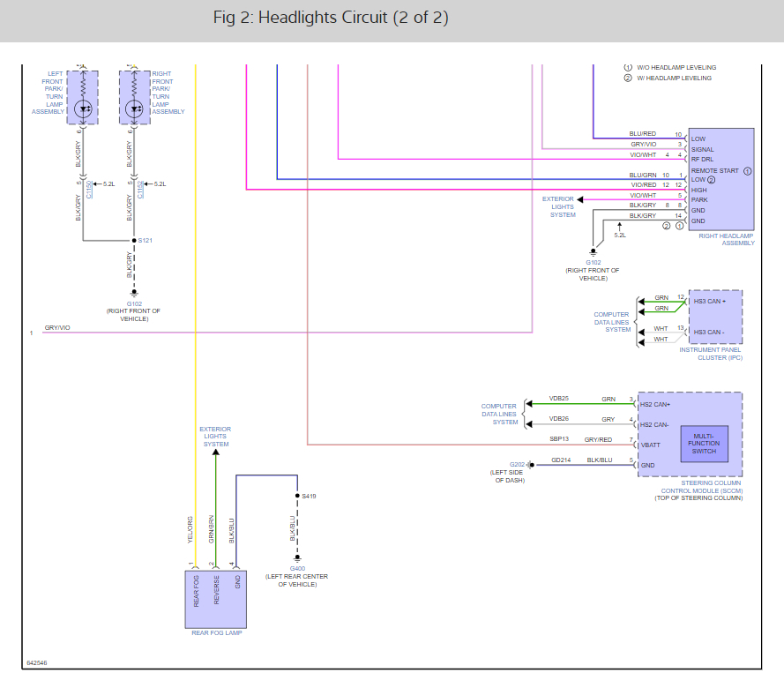Click the REMOTE START pin label
The width and height of the screenshot is (784, 688).
(x=714, y=171)
